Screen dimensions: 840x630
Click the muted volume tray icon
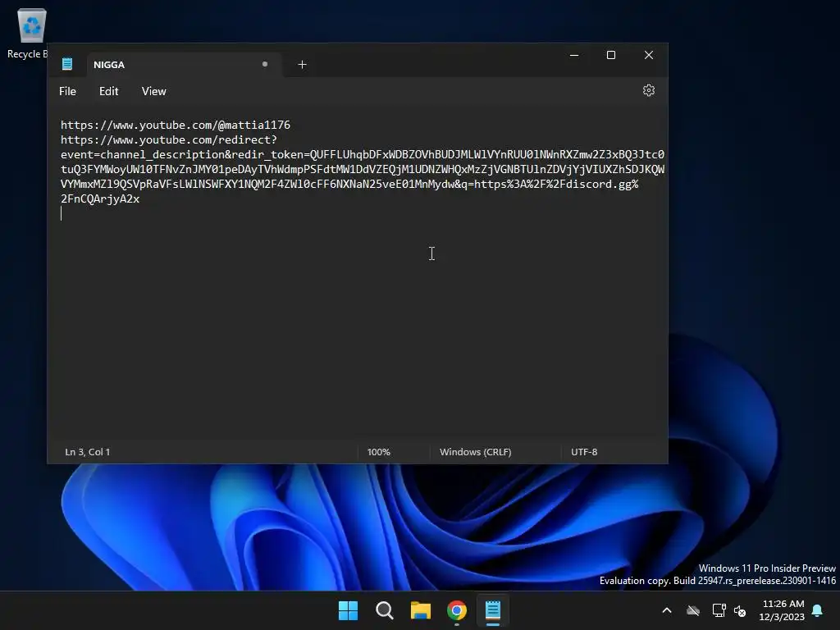tap(741, 610)
